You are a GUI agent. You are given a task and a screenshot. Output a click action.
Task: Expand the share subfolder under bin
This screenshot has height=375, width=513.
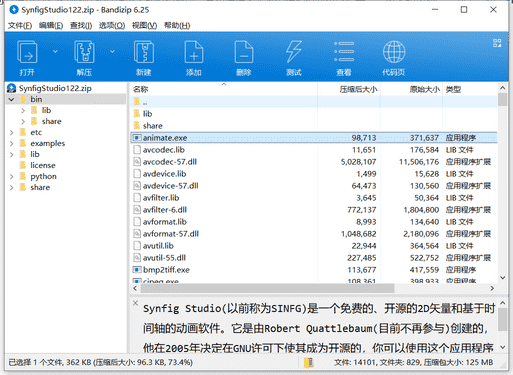coord(23,121)
